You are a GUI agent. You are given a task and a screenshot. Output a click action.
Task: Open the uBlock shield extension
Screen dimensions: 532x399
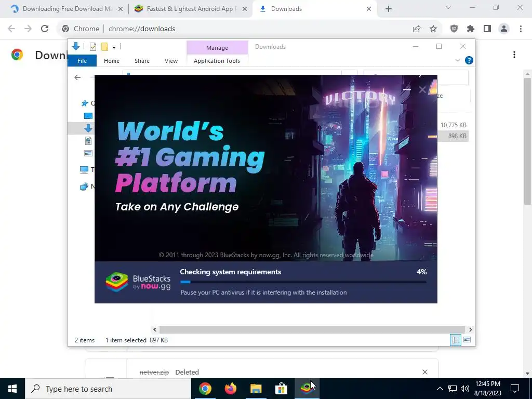point(454,29)
